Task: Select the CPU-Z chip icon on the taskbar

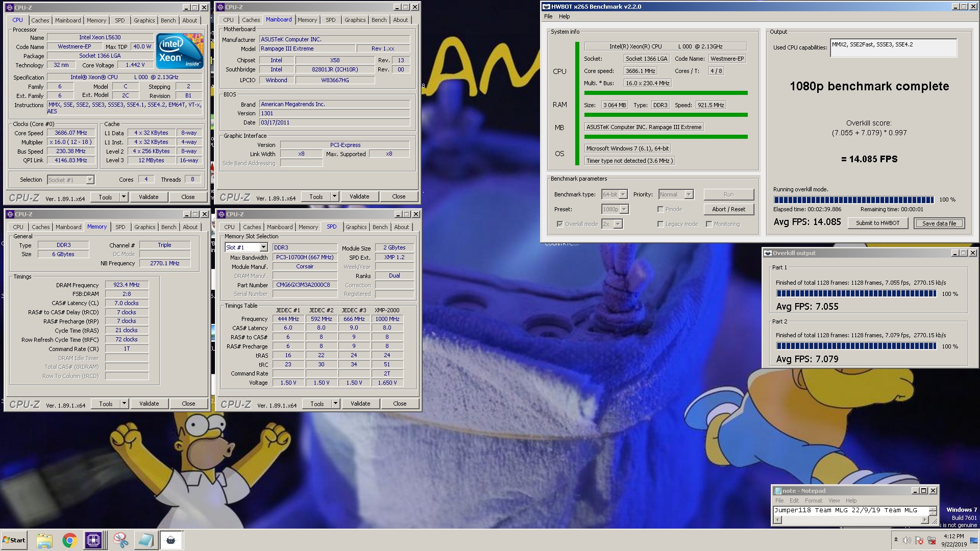Action: click(x=93, y=540)
